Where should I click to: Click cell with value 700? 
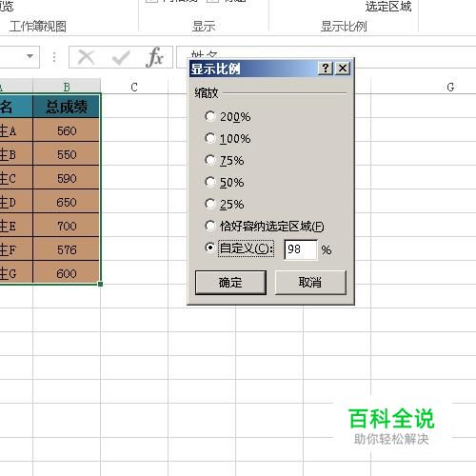pyautogui.click(x=67, y=226)
